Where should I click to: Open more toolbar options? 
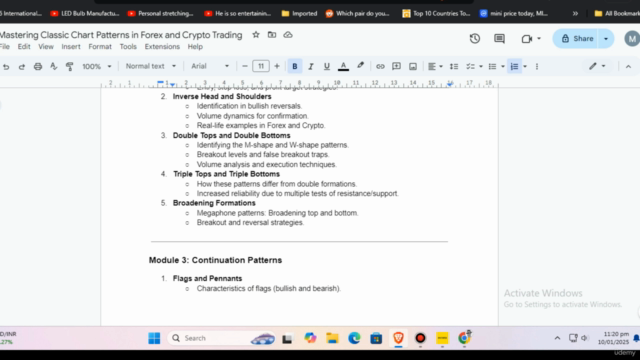(537, 66)
